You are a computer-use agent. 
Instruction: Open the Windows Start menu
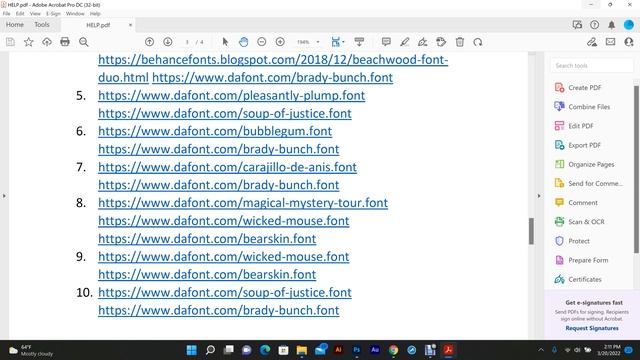click(x=191, y=350)
